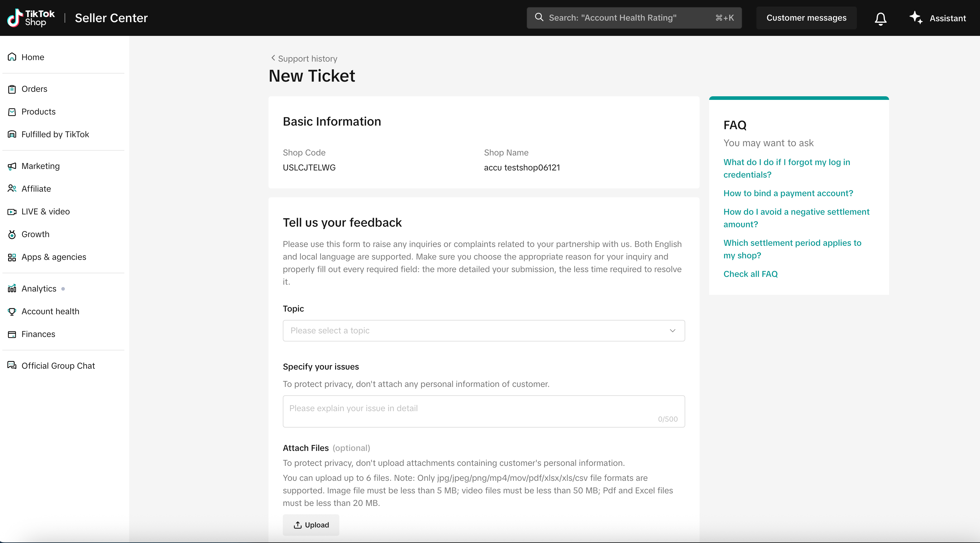Click the notification bell icon
980x543 pixels.
point(880,18)
